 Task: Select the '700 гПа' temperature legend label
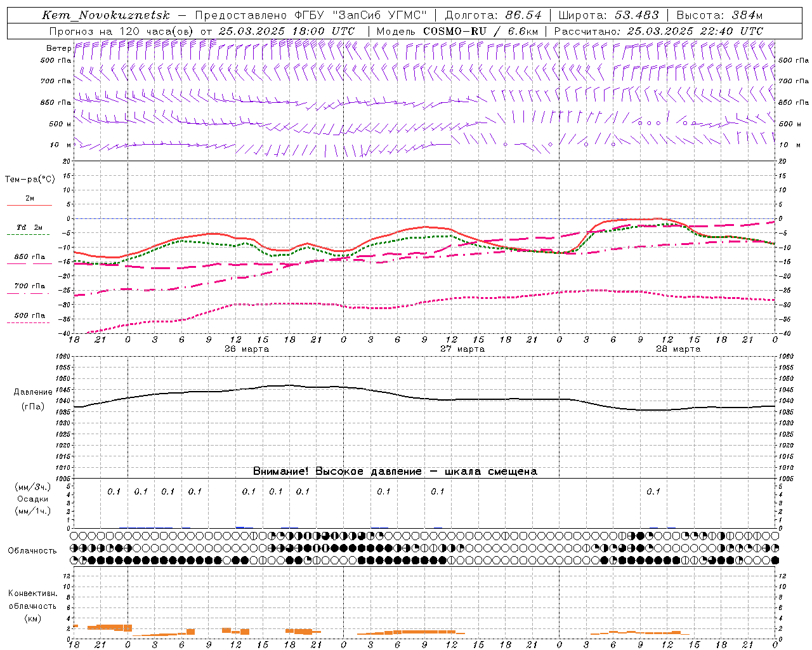pyautogui.click(x=30, y=286)
